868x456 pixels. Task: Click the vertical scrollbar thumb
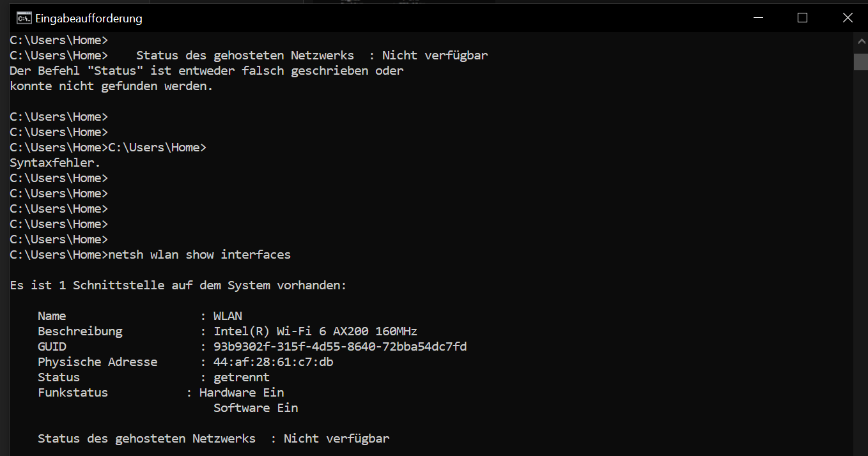coord(861,61)
